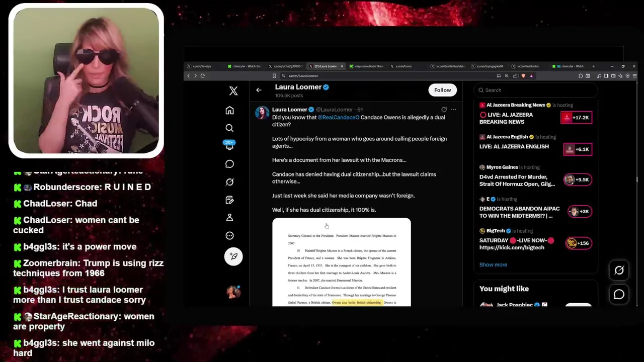The height and width of the screenshot is (362, 644).
Task: Click the +3K listeners badge
Action: (x=580, y=212)
